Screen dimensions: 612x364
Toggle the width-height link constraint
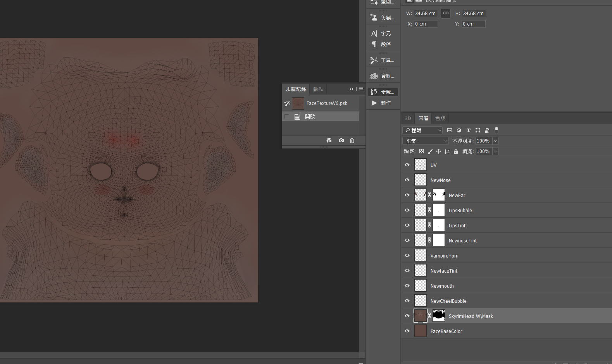[x=446, y=13]
